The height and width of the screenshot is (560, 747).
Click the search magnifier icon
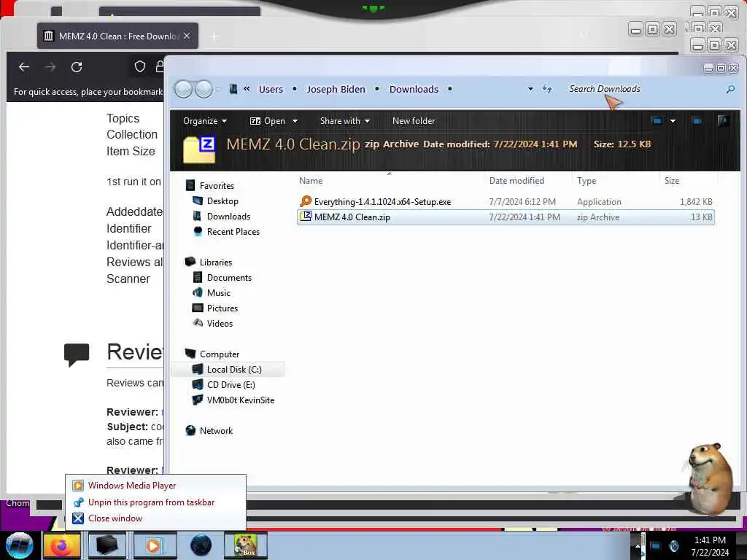(x=729, y=89)
